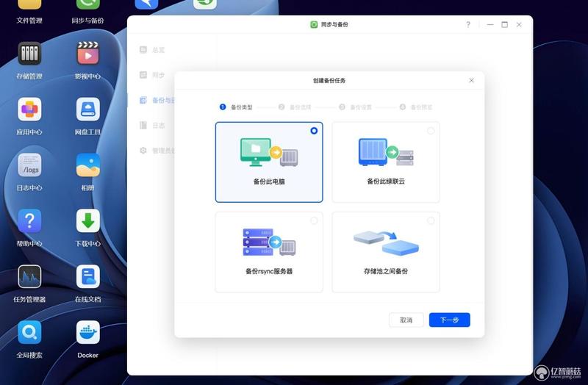
Task: Click the 取消 button
Action: pos(406,320)
